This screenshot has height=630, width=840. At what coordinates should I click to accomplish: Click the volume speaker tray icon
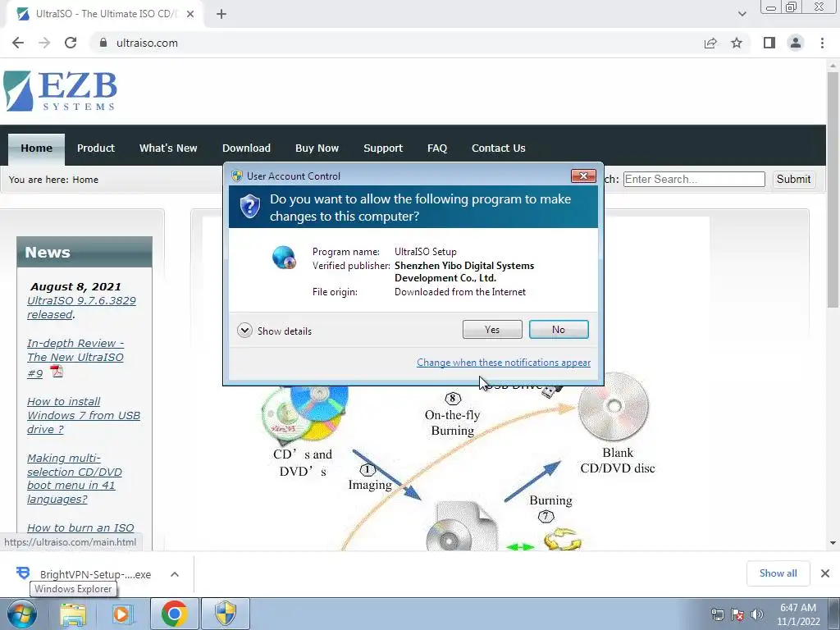[x=757, y=614]
